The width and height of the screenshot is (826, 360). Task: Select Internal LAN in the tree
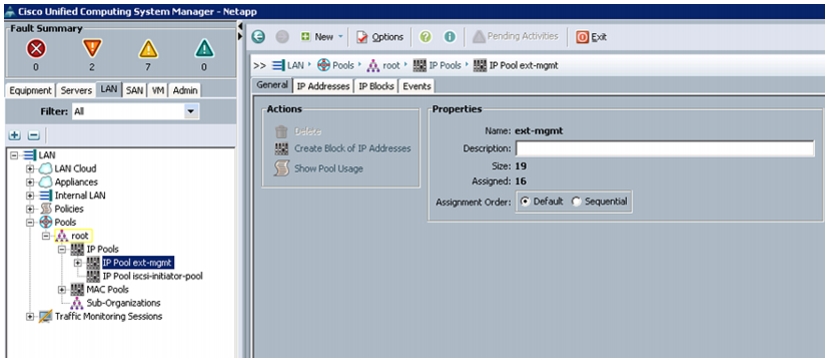80,196
